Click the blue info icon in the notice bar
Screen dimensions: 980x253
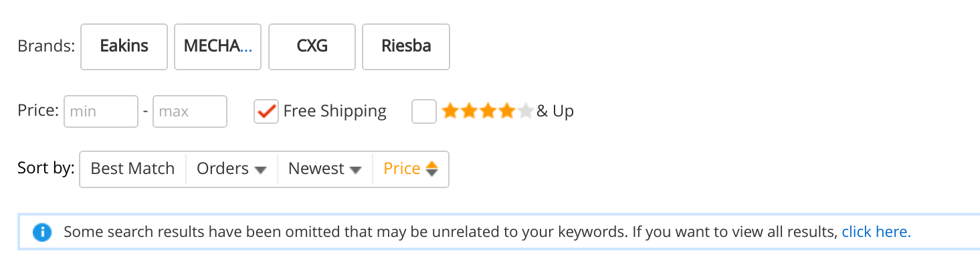pyautogui.click(x=42, y=233)
